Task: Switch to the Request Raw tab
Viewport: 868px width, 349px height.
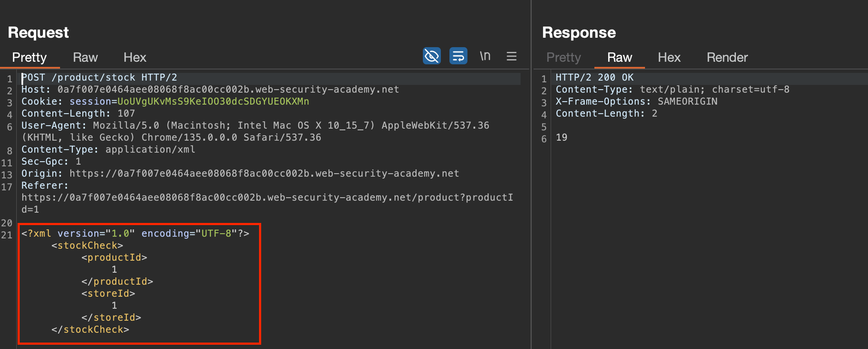Action: point(85,57)
